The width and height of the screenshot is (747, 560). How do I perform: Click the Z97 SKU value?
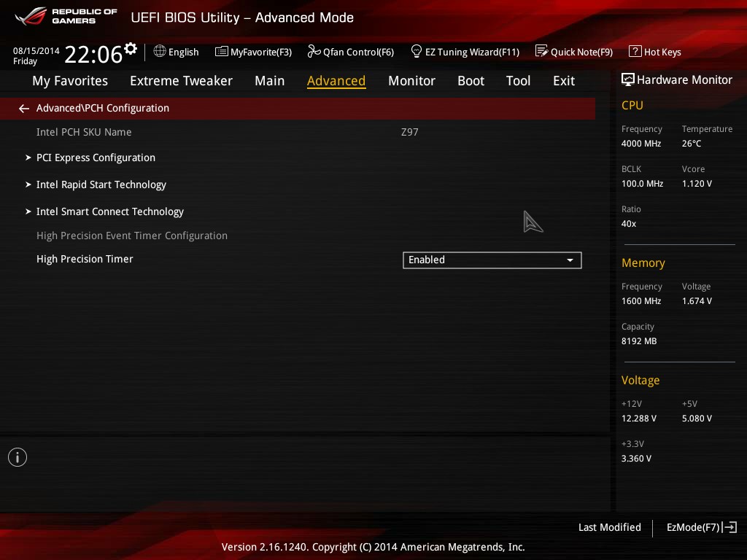(410, 133)
